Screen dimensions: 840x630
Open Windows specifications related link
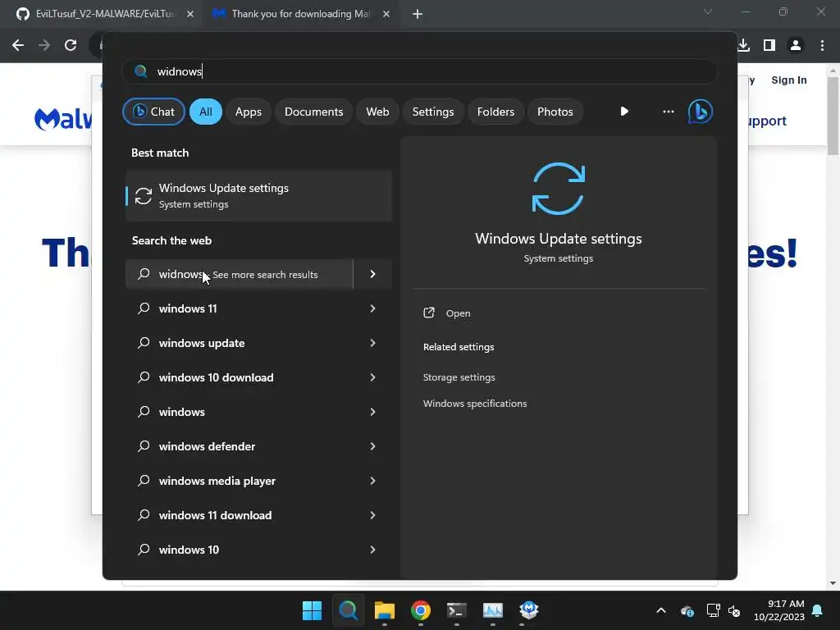pos(475,404)
